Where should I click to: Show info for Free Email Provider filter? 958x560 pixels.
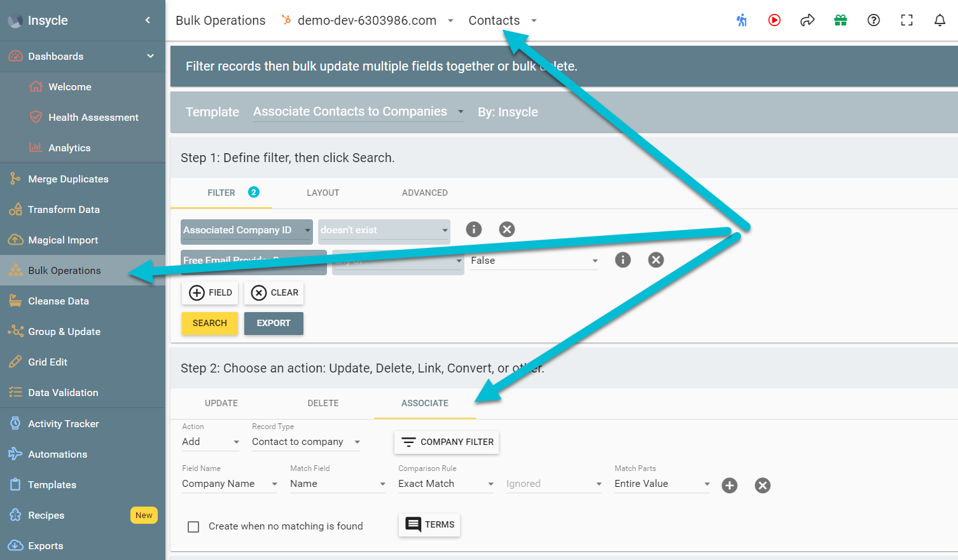623,260
